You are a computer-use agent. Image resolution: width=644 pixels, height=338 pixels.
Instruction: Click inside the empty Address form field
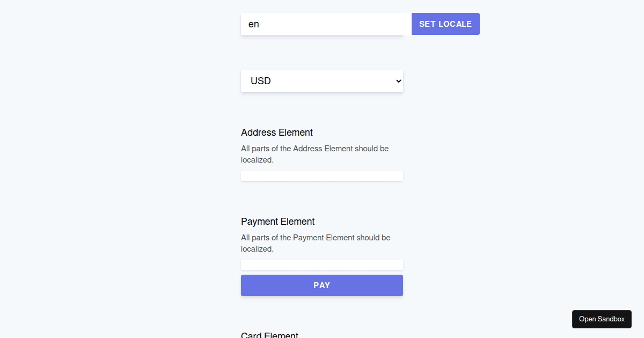tap(321, 175)
